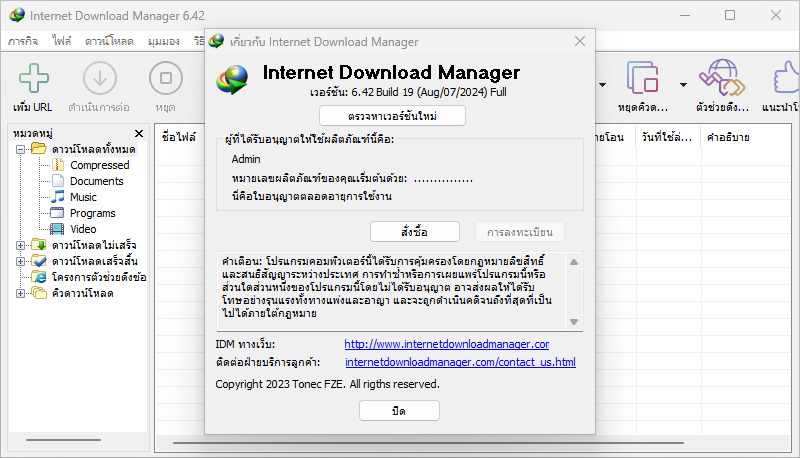Select the Compressed category folder

point(99,165)
